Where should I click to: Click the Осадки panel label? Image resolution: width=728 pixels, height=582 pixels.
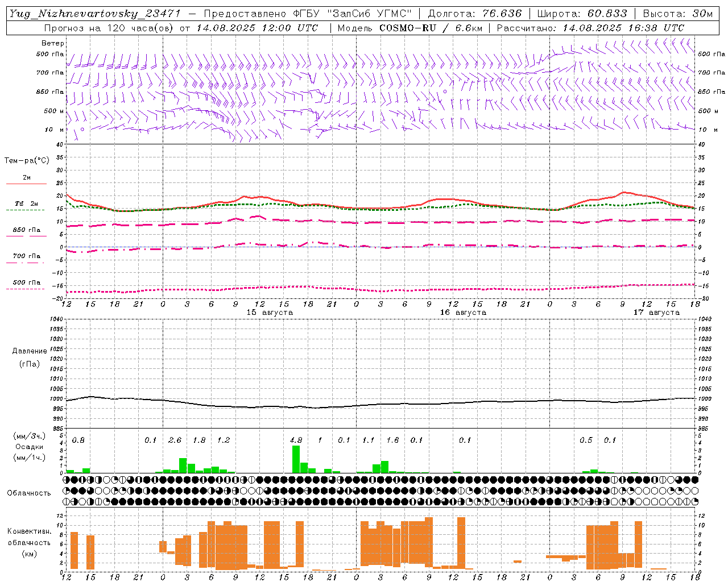pyautogui.click(x=30, y=447)
